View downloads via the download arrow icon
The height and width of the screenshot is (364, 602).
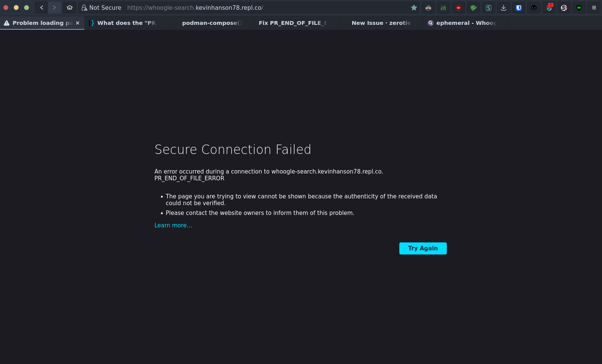[504, 8]
